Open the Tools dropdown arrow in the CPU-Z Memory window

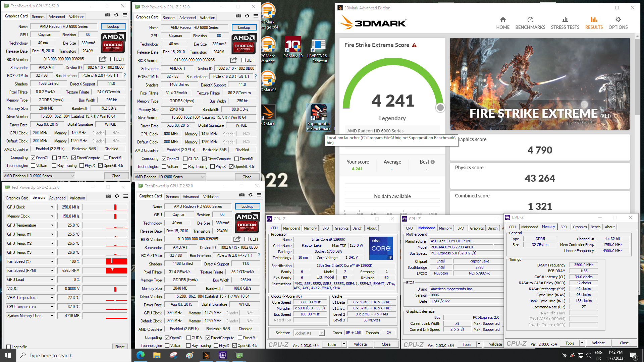582,343
